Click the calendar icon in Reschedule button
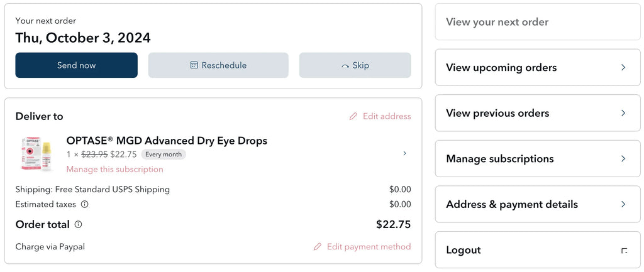The image size is (644, 272). tap(194, 65)
